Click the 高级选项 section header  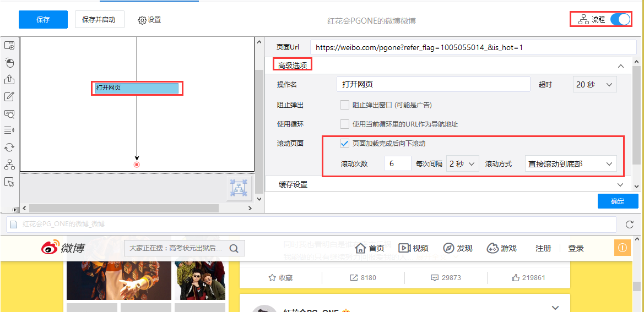448,65
